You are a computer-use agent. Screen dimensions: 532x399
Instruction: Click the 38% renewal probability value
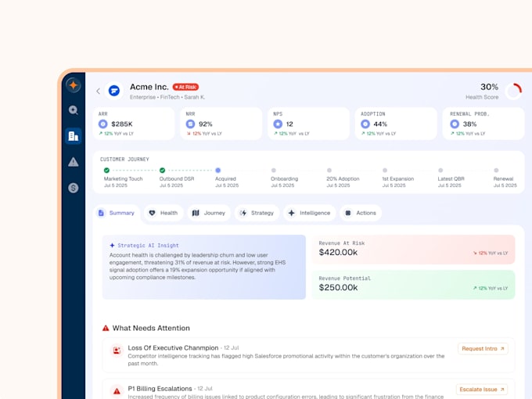click(x=469, y=124)
